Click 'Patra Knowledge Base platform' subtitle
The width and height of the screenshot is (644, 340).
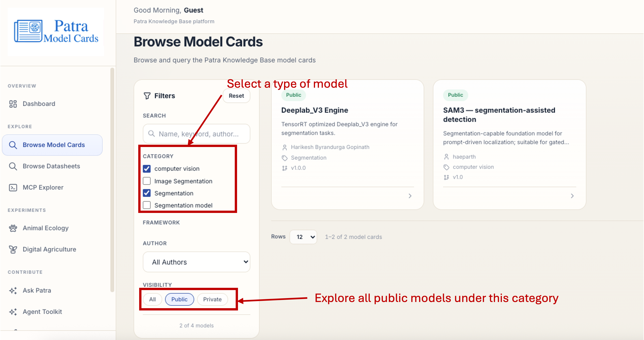[174, 22]
